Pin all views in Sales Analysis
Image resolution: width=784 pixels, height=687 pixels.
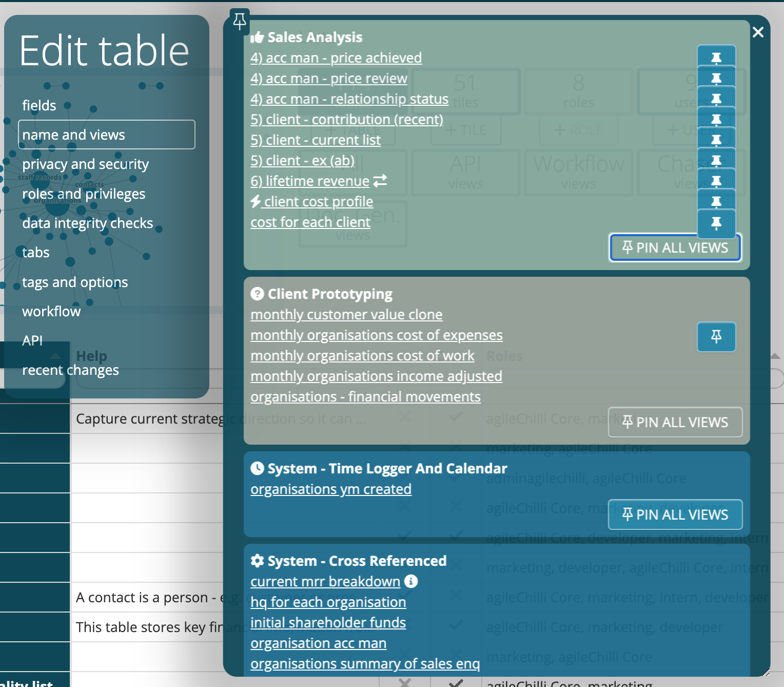pos(675,248)
